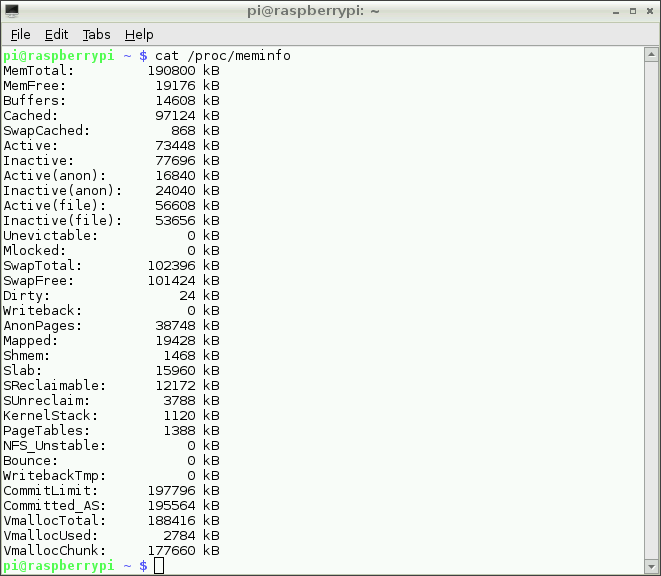This screenshot has width=661, height=576.
Task: Click the CommitLimit value 197796
Action: click(x=172, y=491)
